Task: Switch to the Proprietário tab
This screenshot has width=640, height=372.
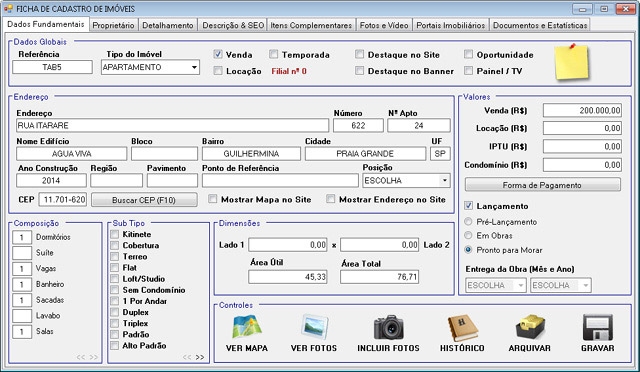Action: (113, 25)
